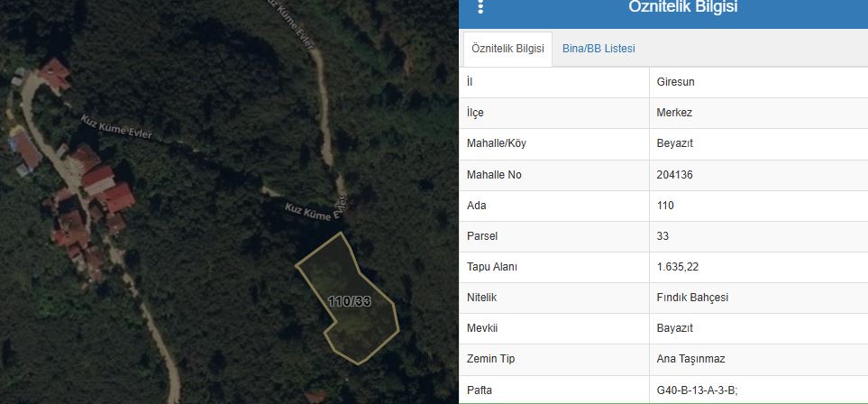Viewport: 868px width, 404px height.
Task: Select the Ana Taşınmaz Zemin Tip value
Action: (690, 359)
